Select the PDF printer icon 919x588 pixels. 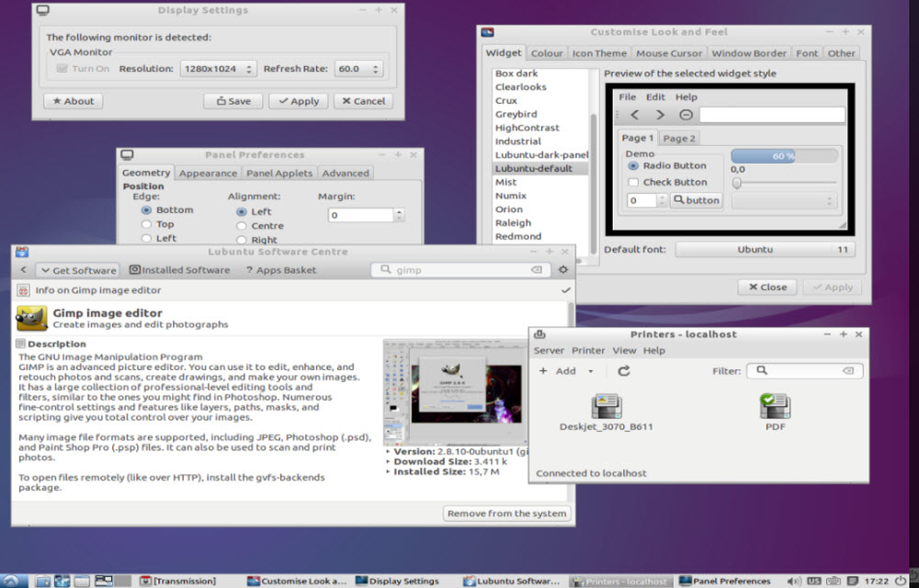tap(775, 406)
